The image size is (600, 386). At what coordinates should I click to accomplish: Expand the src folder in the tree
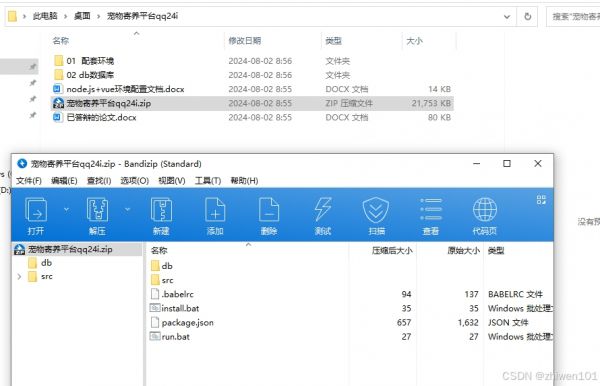pos(20,277)
